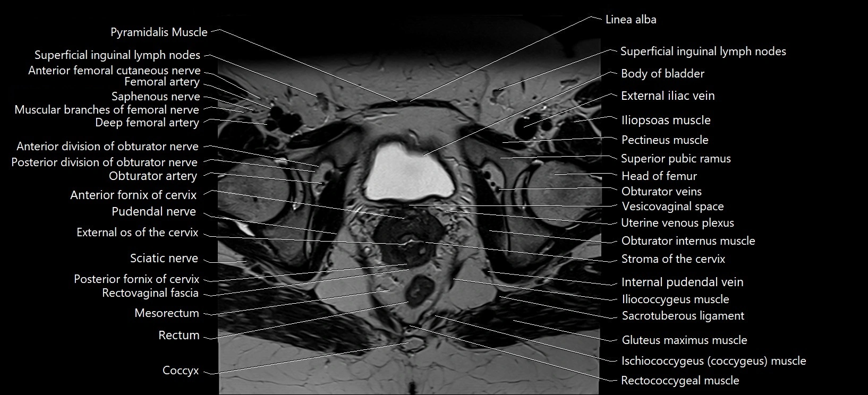Click the bright bladder in MRI image
The image size is (868, 395).
point(412,171)
